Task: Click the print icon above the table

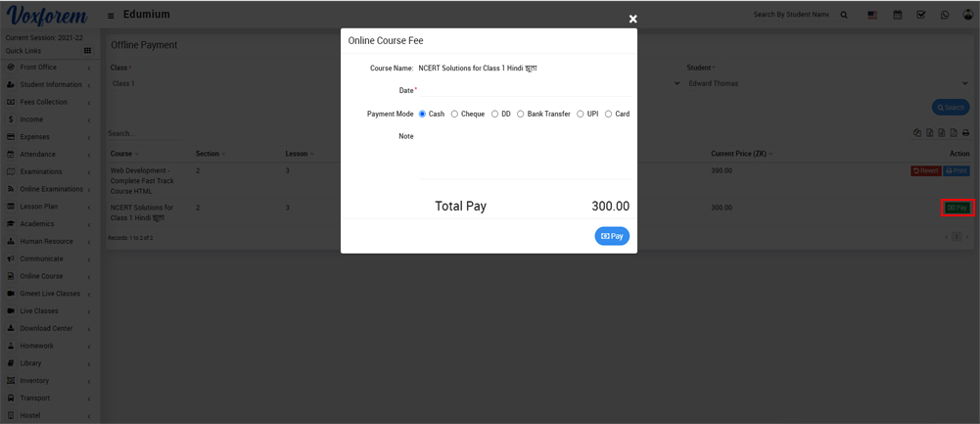Action: 965,133
